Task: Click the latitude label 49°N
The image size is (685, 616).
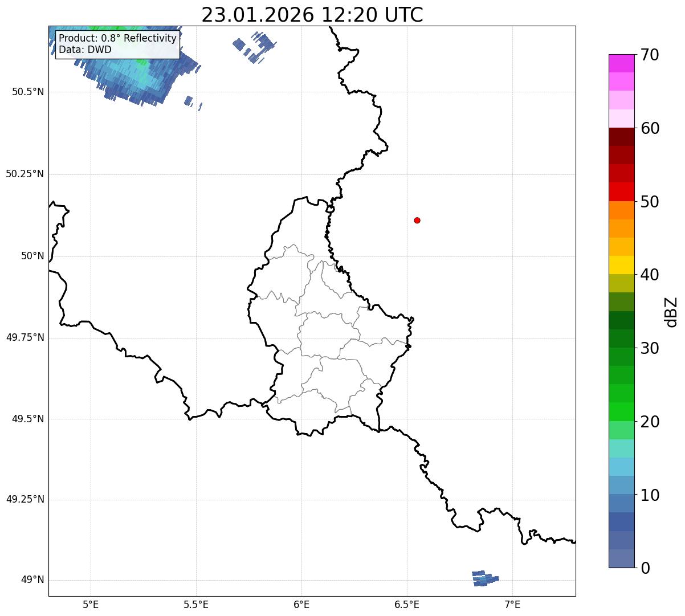Action: tap(32, 580)
